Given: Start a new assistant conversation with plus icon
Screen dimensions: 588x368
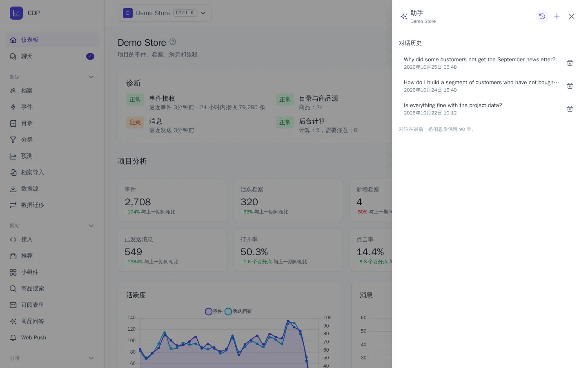Looking at the screenshot, I should click(x=557, y=16).
